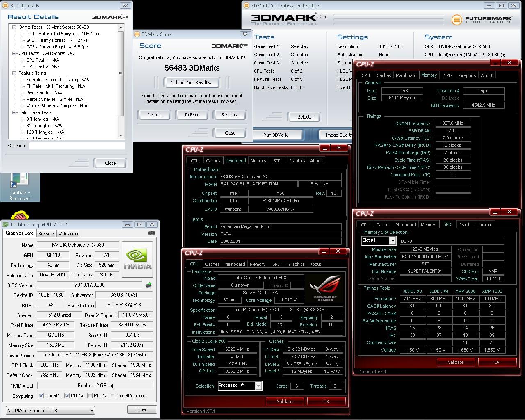This screenshot has height=420, width=525.
Task: Click the Result Details window title icon
Action: 5,6
